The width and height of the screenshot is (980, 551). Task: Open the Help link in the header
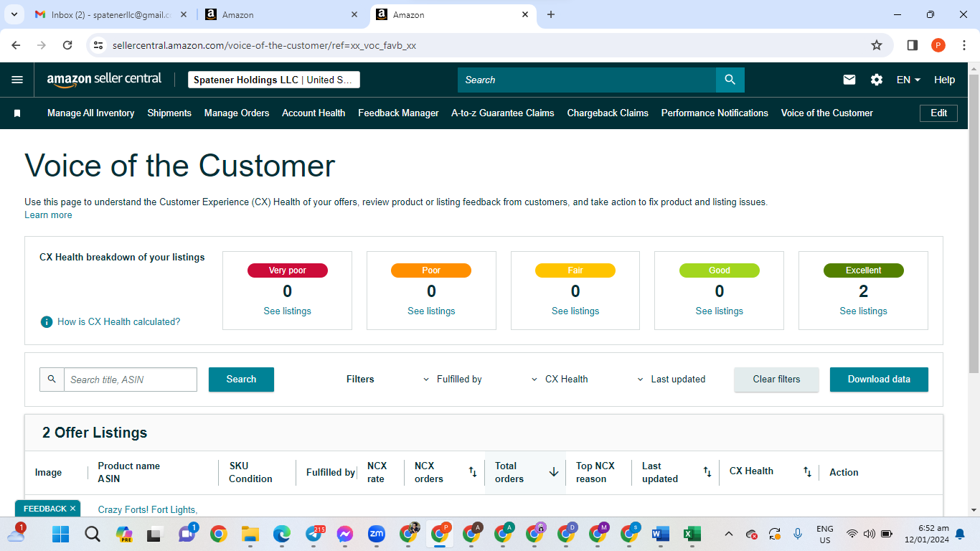(944, 80)
